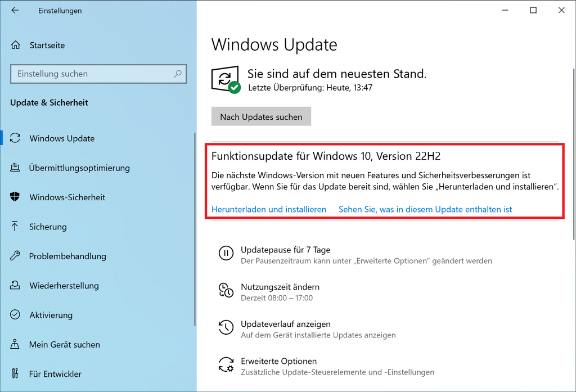The height and width of the screenshot is (392, 576).
Task: Open the Aktivierung settings page
Action: coord(51,315)
